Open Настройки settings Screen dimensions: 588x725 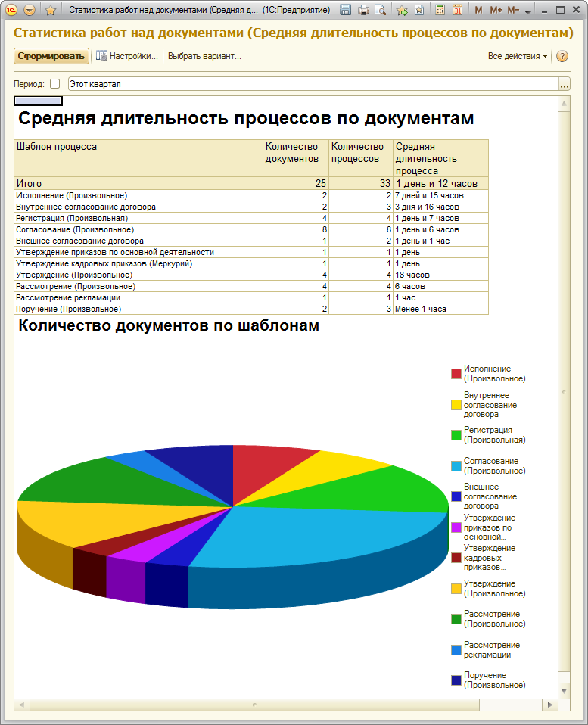(127, 56)
